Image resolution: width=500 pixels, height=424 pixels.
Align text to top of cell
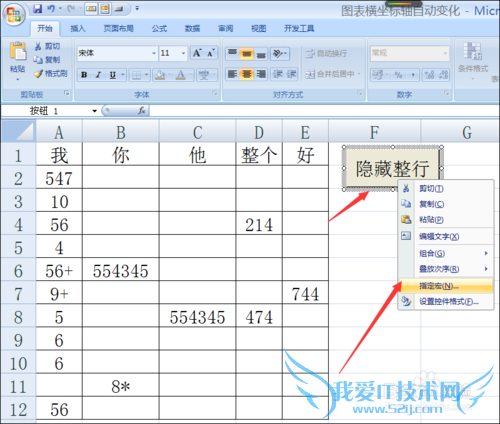(x=232, y=53)
